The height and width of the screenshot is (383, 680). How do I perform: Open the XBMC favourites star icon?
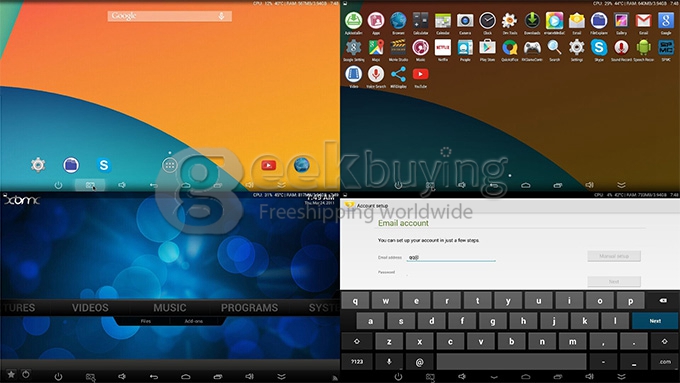coord(12,374)
